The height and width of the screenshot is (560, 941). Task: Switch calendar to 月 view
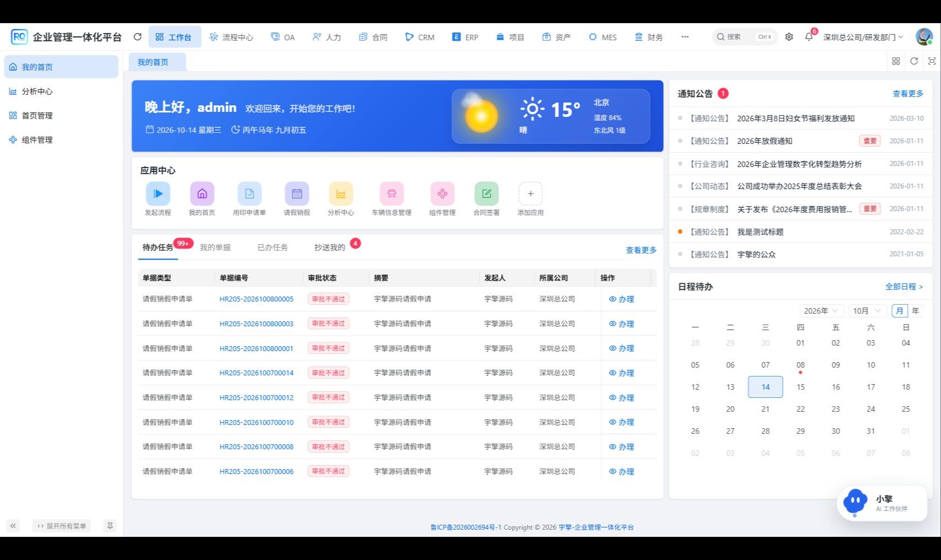click(x=900, y=311)
